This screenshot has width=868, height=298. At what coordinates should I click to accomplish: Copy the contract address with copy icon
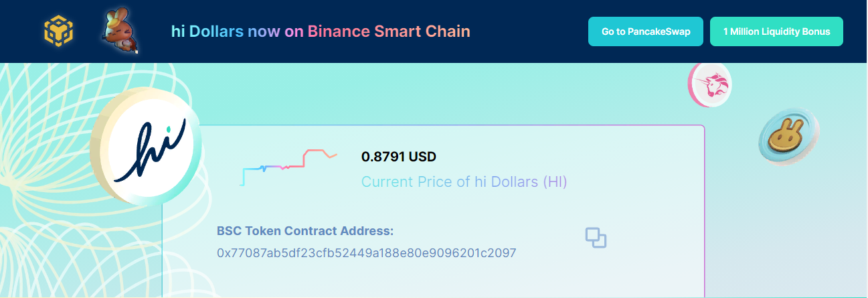[x=596, y=238]
